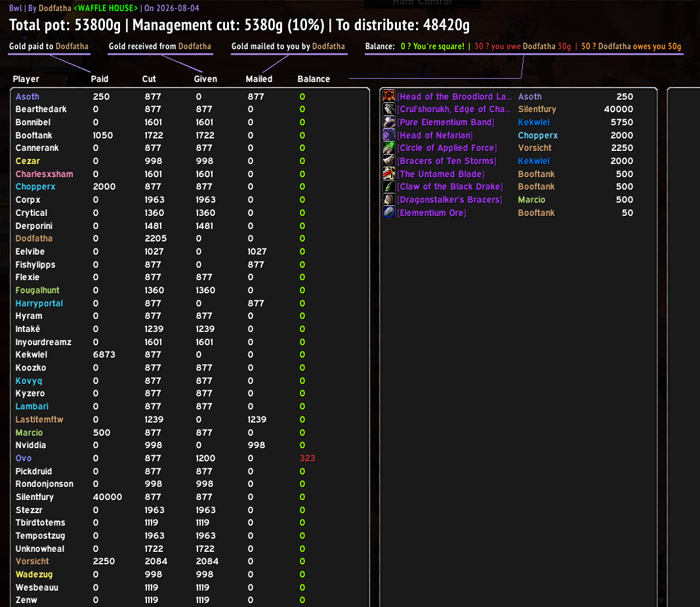
Task: Click Dodfatha's Cut amount 2205
Action: (155, 238)
